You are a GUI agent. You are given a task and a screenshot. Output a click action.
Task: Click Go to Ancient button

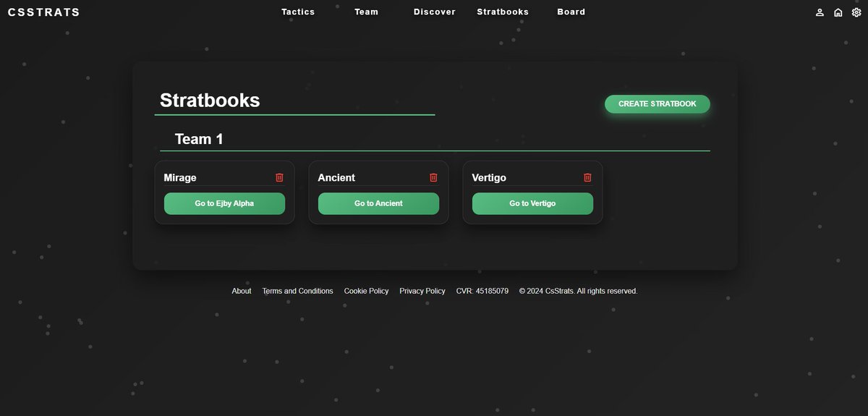pos(378,203)
